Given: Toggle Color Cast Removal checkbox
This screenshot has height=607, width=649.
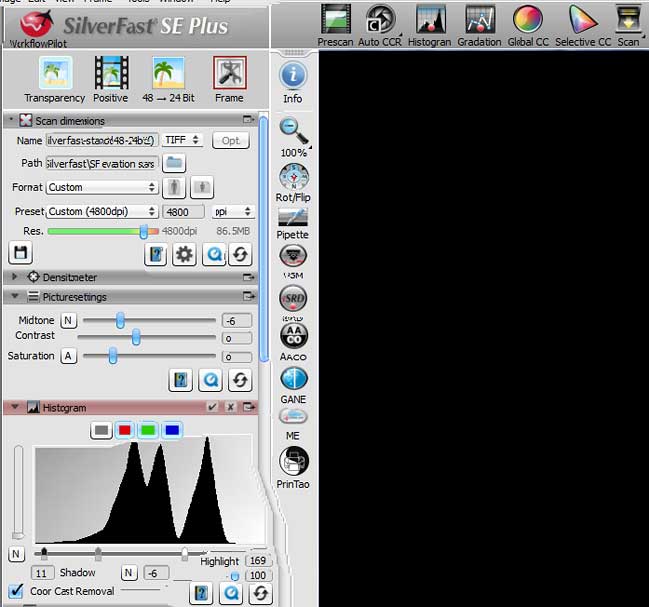Looking at the screenshot, I should pos(16,591).
